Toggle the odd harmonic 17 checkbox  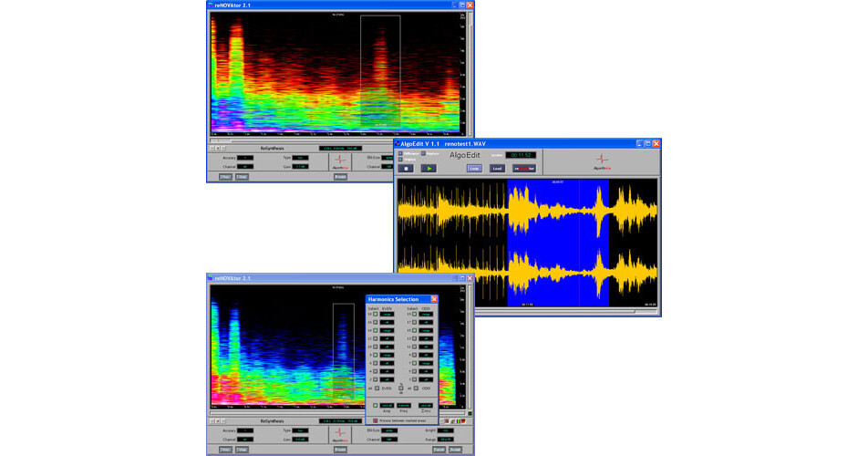[414, 322]
